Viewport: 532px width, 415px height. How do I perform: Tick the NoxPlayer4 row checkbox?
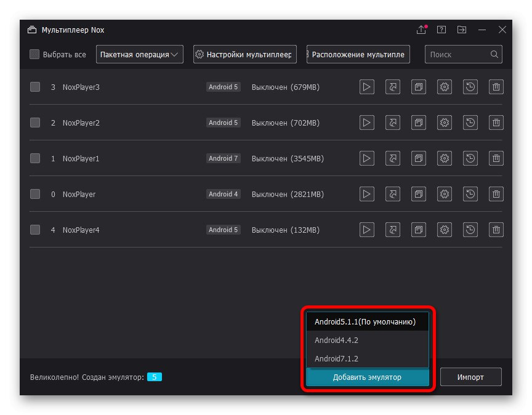(x=35, y=230)
